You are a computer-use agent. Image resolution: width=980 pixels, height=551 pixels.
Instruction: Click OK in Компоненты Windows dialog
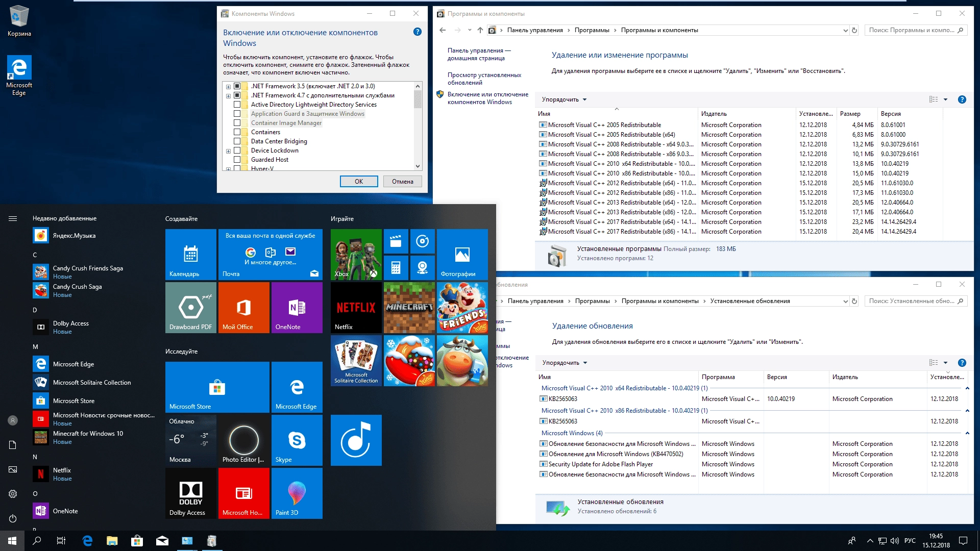pyautogui.click(x=359, y=182)
